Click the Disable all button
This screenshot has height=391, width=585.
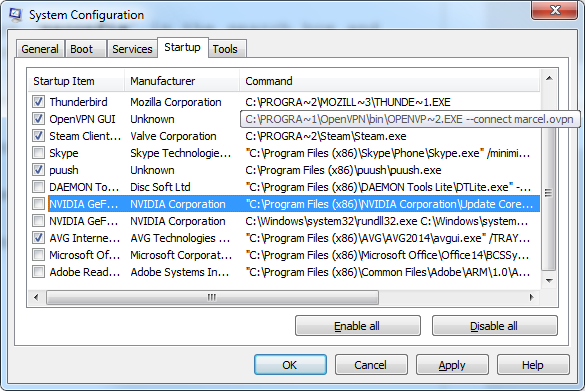[x=494, y=326]
